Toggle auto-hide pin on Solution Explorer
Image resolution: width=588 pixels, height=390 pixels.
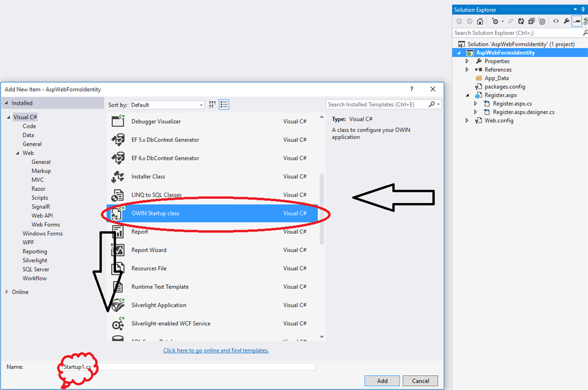coord(583,9)
